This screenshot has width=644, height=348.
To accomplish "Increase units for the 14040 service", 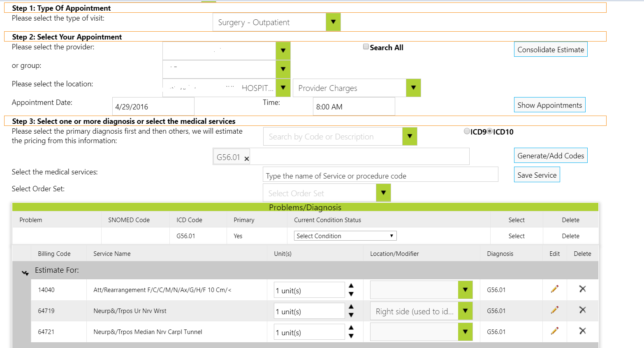I will (x=351, y=285).
